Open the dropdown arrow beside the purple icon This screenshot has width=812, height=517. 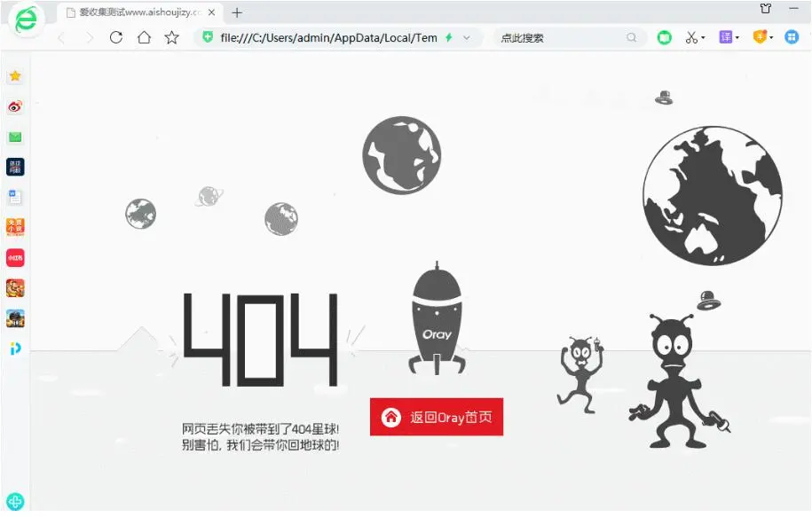737,38
